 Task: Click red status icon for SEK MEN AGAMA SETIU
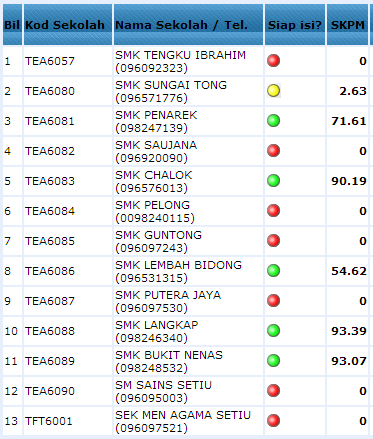click(x=273, y=421)
